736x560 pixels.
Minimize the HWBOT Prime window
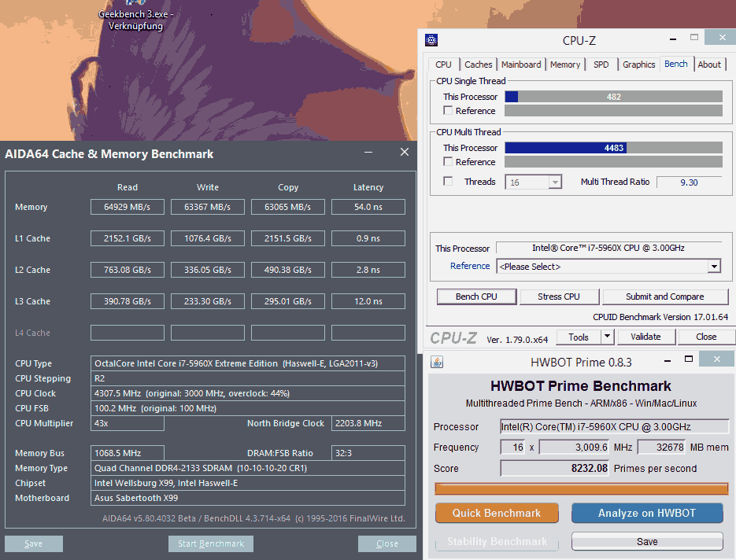pyautogui.click(x=667, y=360)
